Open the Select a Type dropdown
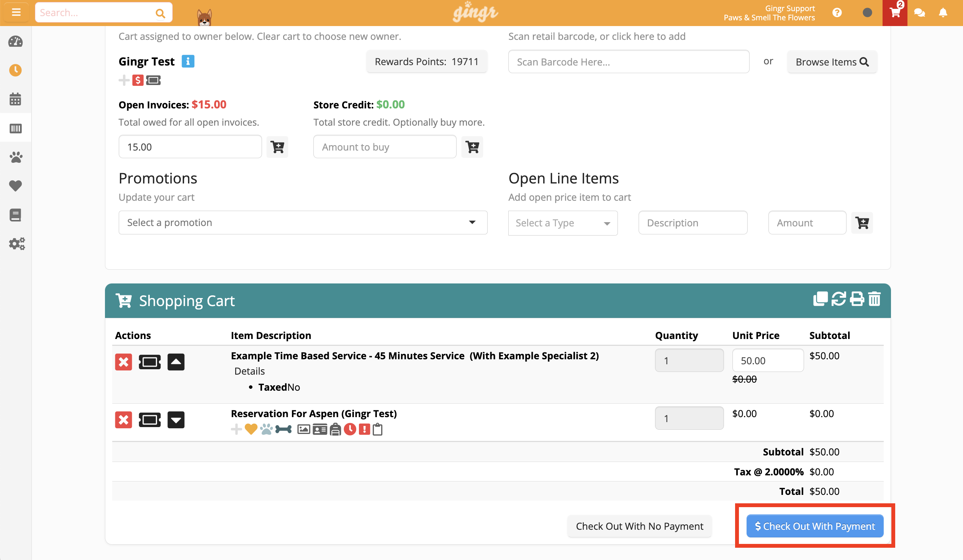 click(x=562, y=223)
